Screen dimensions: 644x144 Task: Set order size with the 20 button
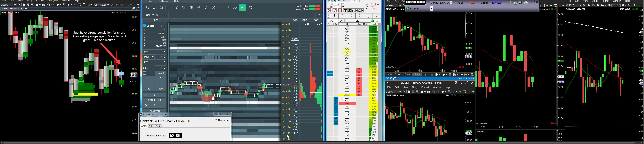coord(161,84)
